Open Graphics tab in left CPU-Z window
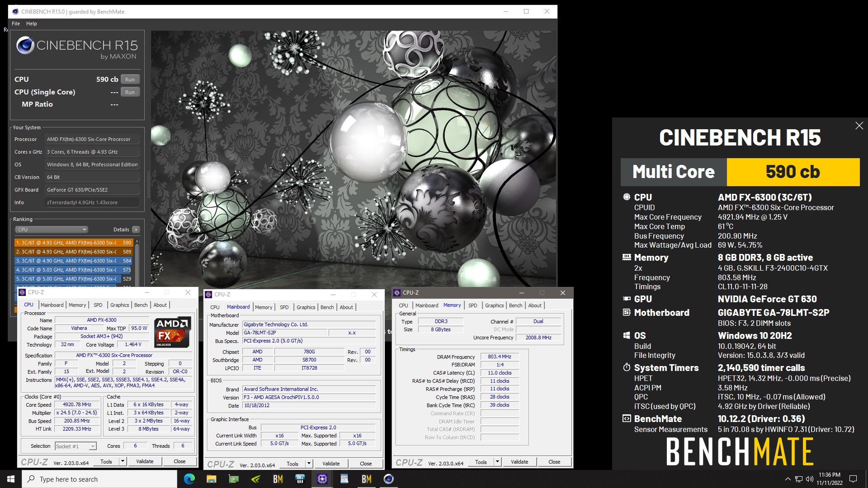This screenshot has width=868, height=488. tap(120, 305)
